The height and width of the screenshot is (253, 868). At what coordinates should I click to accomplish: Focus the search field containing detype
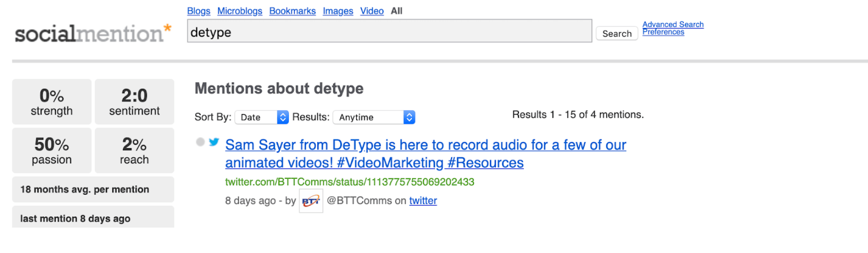coord(390,31)
